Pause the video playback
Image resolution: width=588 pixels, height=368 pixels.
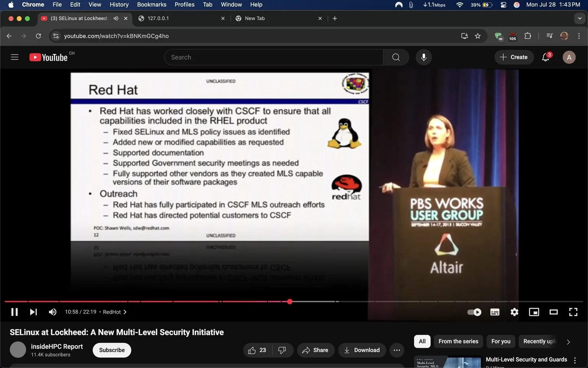(14, 312)
